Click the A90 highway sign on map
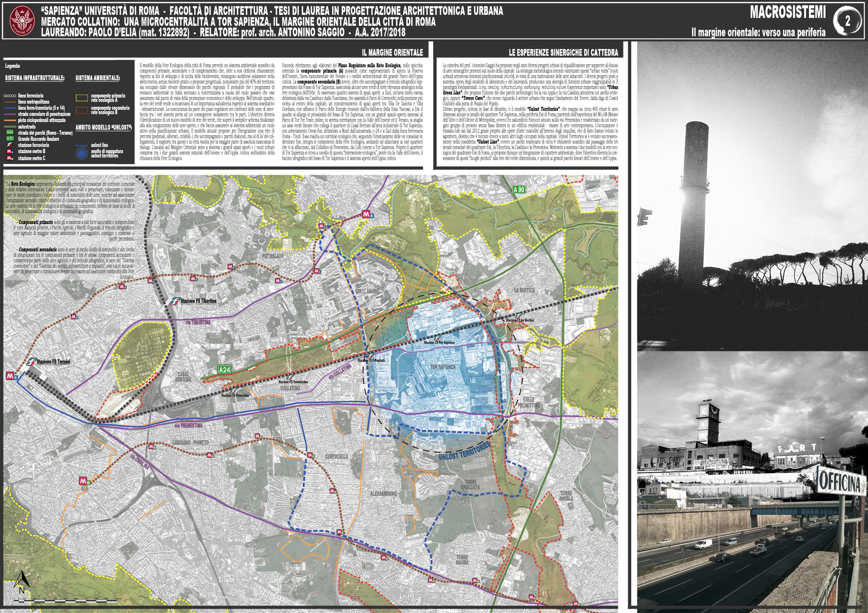This screenshot has height=613, width=868. [x=519, y=189]
